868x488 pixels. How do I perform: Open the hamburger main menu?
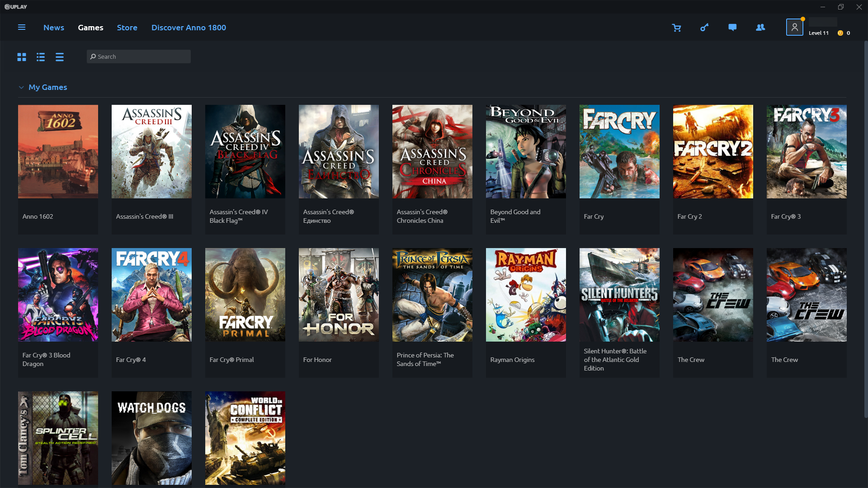click(21, 28)
